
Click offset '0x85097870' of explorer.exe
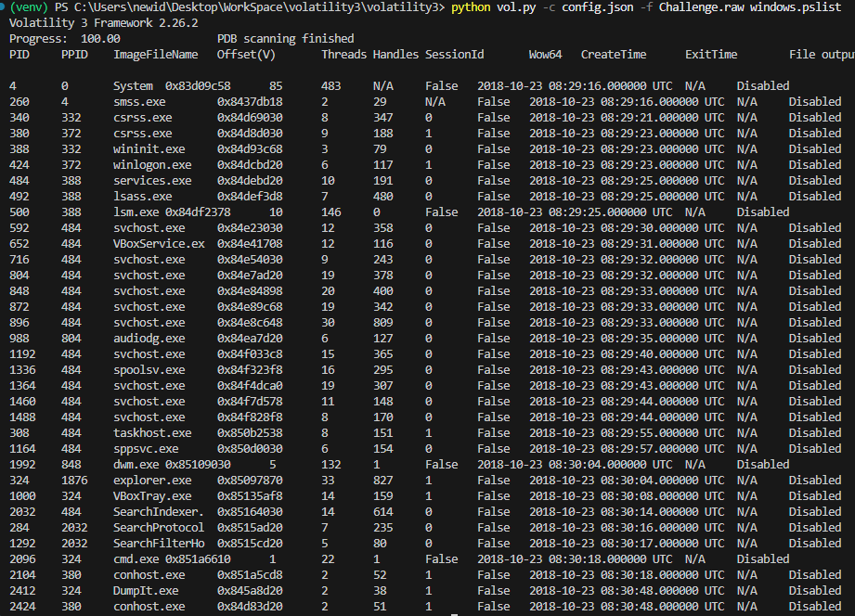pyautogui.click(x=250, y=481)
